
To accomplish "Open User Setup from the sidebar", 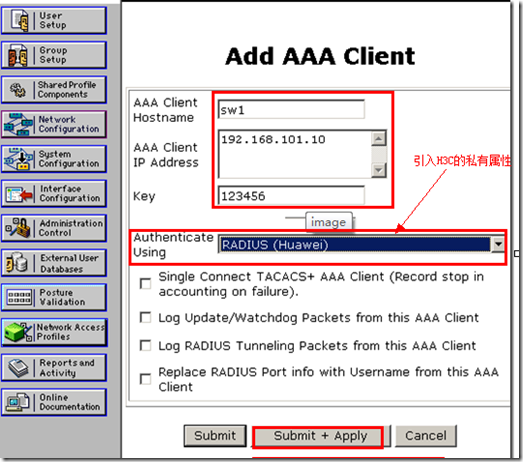I will click(54, 20).
